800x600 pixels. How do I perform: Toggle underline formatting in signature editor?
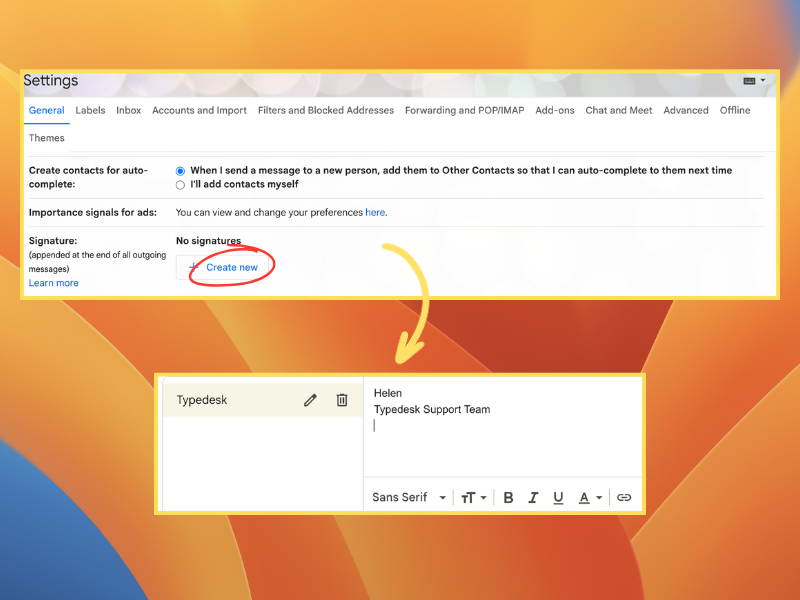point(558,497)
